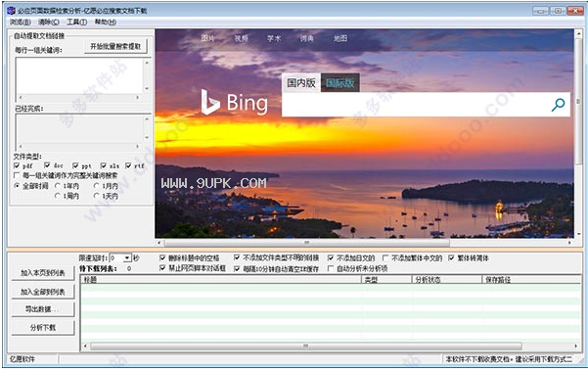This screenshot has height=371, width=588.
Task: Toggle the 繁体转简体 checkbox
Action: coord(451,258)
